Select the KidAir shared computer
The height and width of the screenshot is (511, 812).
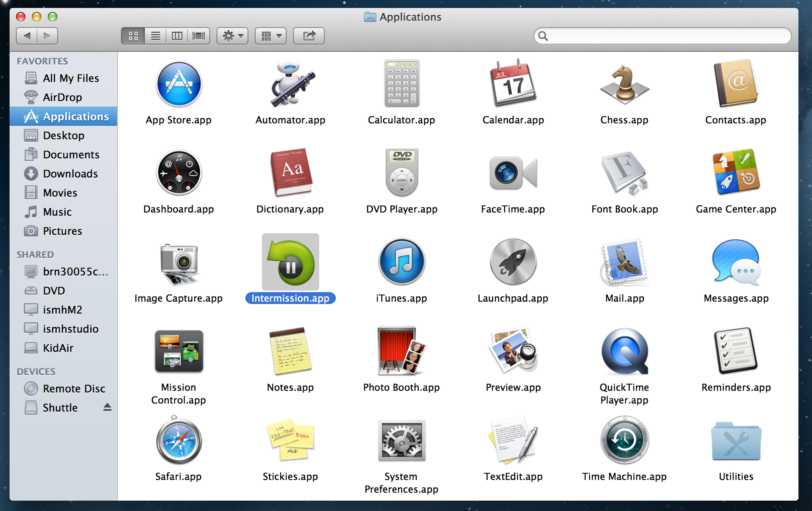(x=64, y=348)
